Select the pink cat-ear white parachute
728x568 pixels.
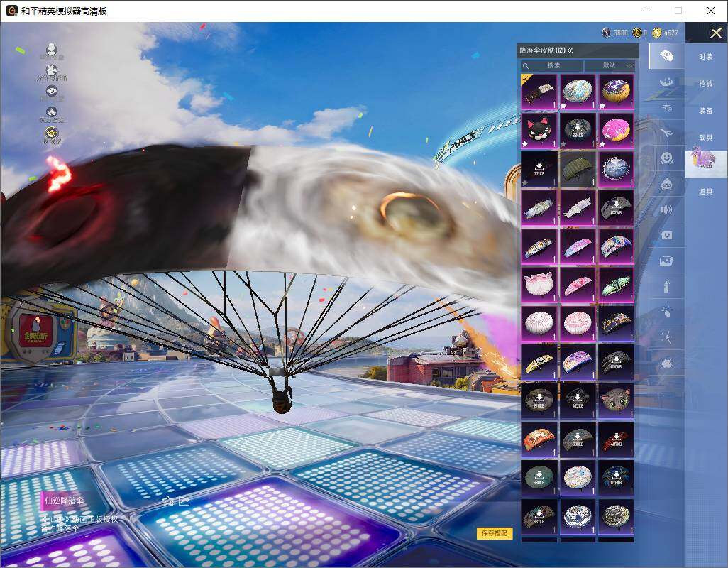539,285
